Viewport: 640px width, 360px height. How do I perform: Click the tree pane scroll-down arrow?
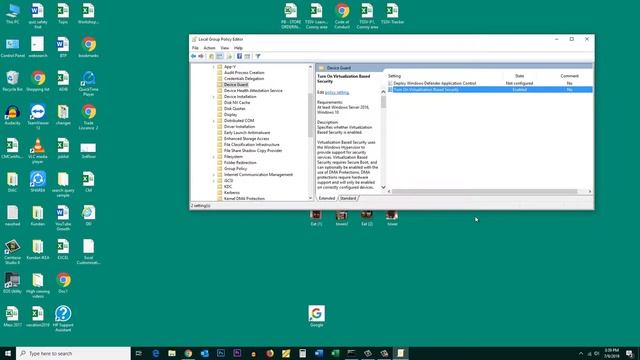[310, 198]
